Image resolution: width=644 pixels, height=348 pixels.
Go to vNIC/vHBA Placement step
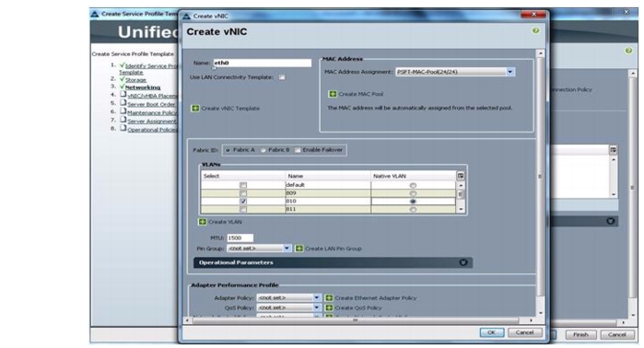point(152,96)
